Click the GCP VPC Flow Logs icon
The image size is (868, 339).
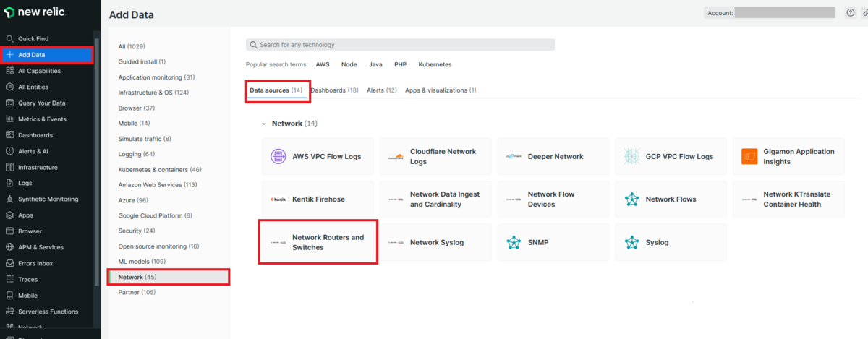[631, 156]
